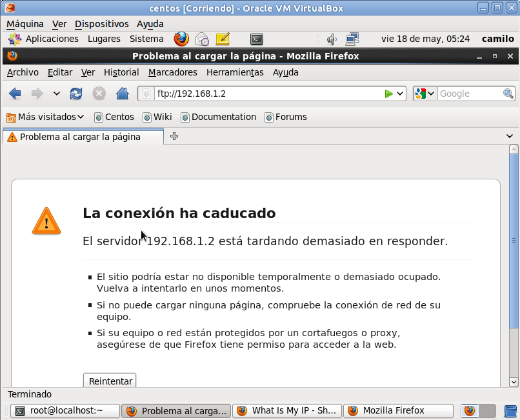520x420 pixels.
Task: Select the Back navigation arrow
Action: [x=15, y=93]
